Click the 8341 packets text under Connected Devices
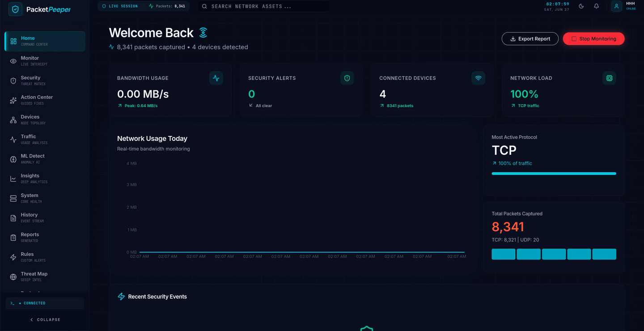The width and height of the screenshot is (644, 331). pos(400,106)
